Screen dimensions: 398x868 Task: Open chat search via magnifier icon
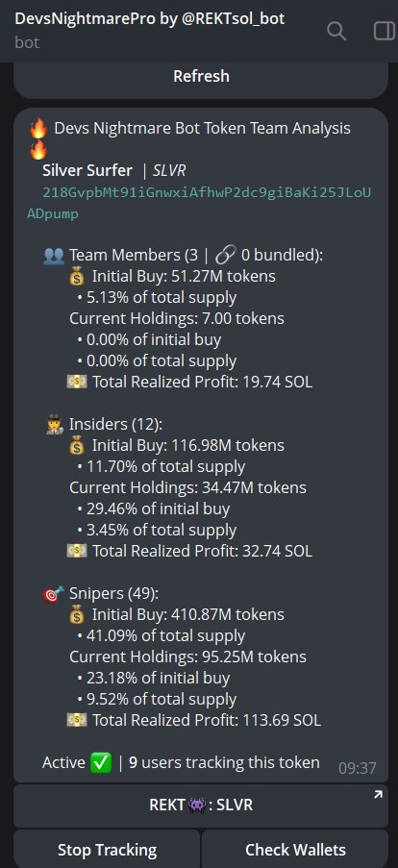[x=336, y=31]
